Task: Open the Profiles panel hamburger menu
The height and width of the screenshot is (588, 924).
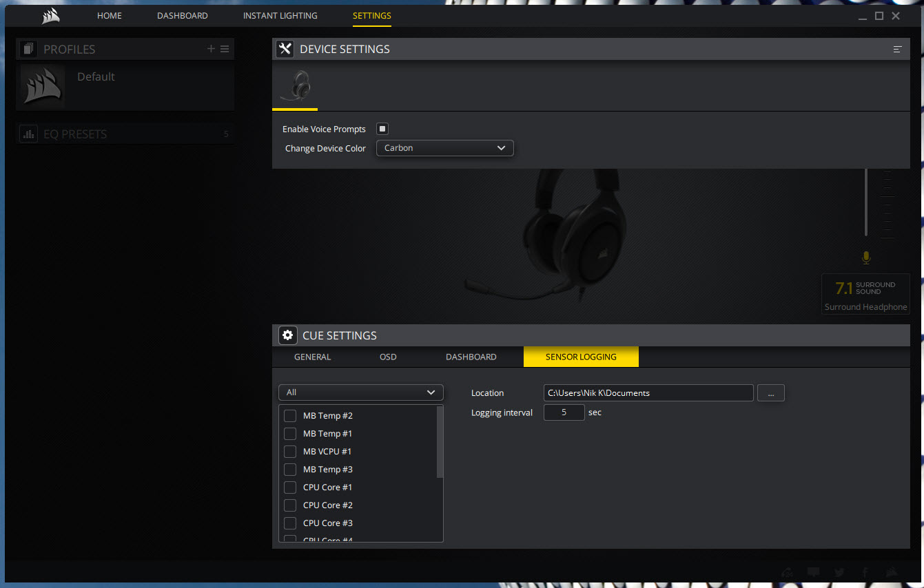Action: [x=225, y=49]
